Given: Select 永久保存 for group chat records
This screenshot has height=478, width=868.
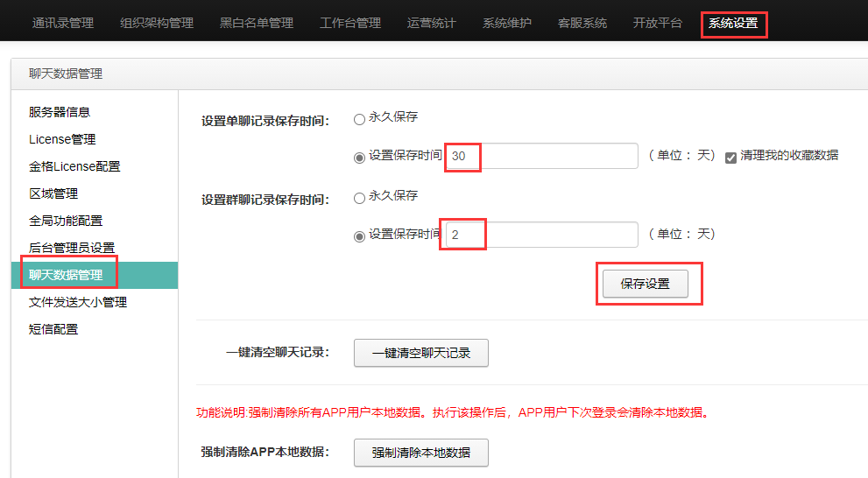Looking at the screenshot, I should coord(359,198).
